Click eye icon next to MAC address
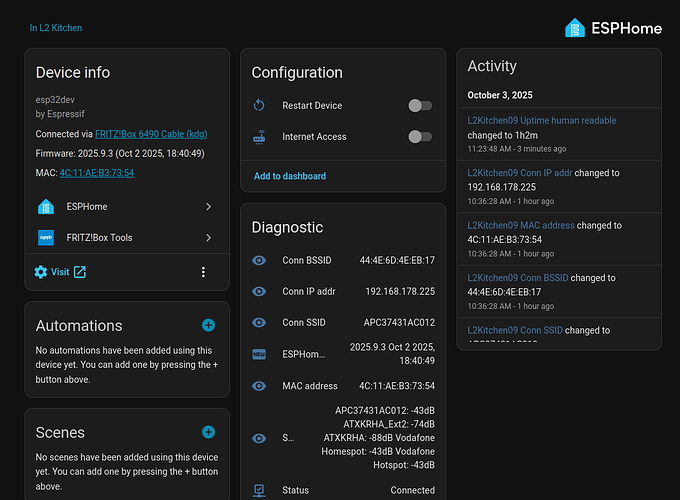Screen dimensions: 680x500 tap(259, 386)
